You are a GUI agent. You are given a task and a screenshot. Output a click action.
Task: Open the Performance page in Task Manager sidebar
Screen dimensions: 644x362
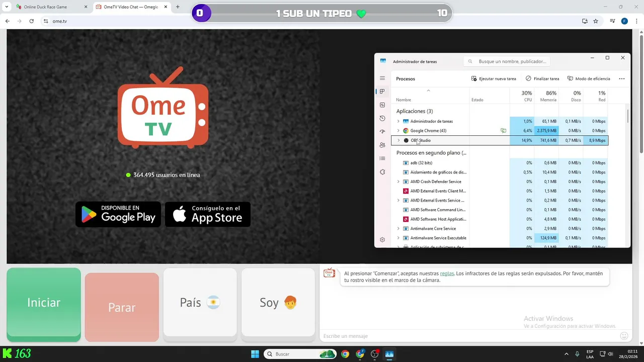pos(382,105)
